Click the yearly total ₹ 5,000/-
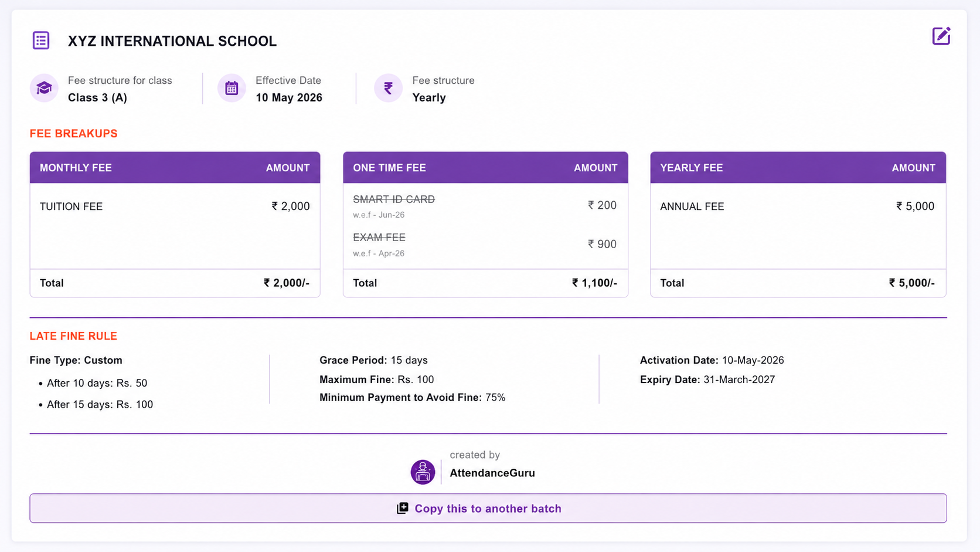This screenshot has width=980, height=552. click(912, 283)
